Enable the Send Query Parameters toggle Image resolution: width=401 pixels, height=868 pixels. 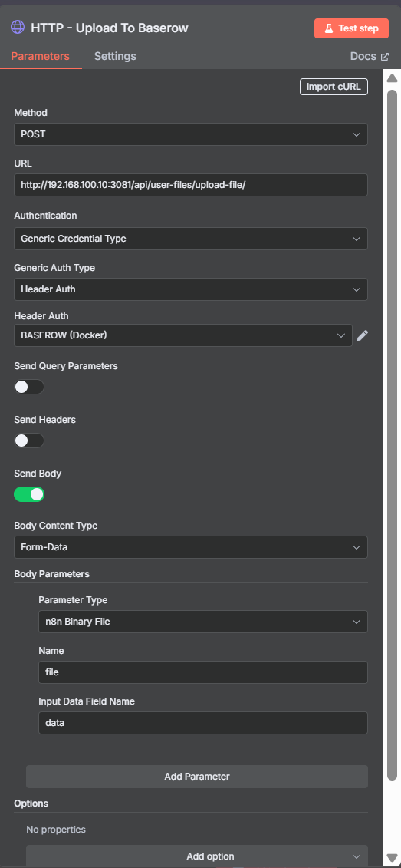(29, 387)
